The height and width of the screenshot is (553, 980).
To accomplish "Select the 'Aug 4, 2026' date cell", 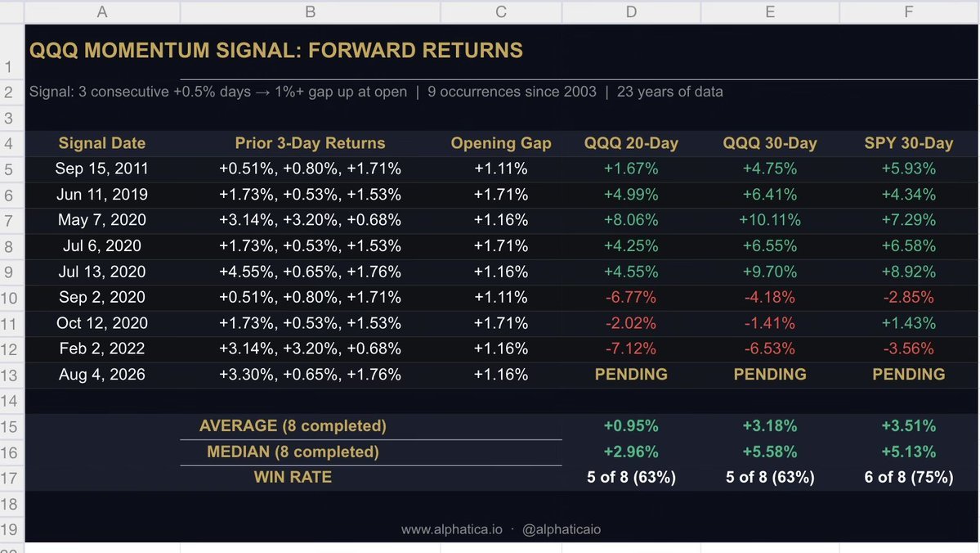I will [102, 375].
